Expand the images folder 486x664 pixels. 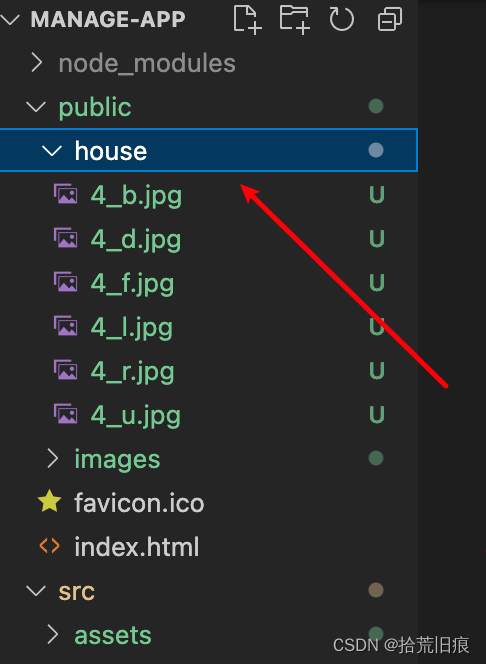click(x=52, y=459)
